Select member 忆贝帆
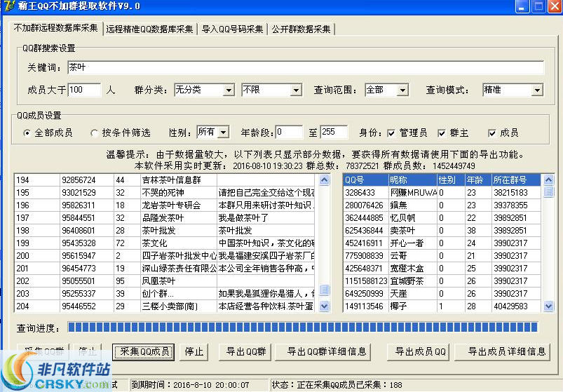Screen dimensions: 563x392 pyautogui.click(x=442, y=217)
